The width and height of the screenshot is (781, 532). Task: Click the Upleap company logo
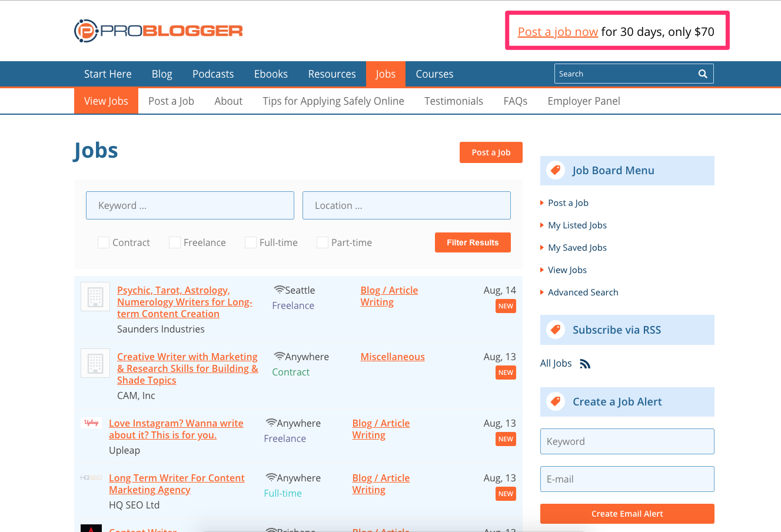pyautogui.click(x=91, y=423)
